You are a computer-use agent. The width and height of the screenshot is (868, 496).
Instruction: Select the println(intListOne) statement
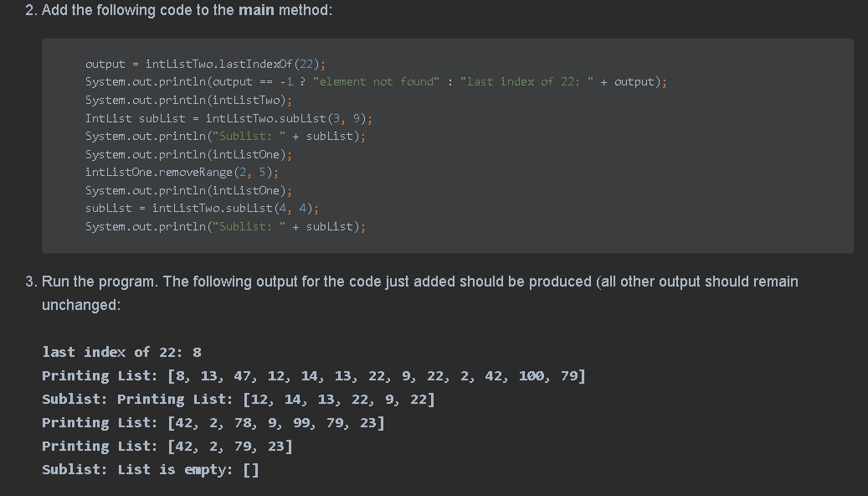tap(187, 153)
